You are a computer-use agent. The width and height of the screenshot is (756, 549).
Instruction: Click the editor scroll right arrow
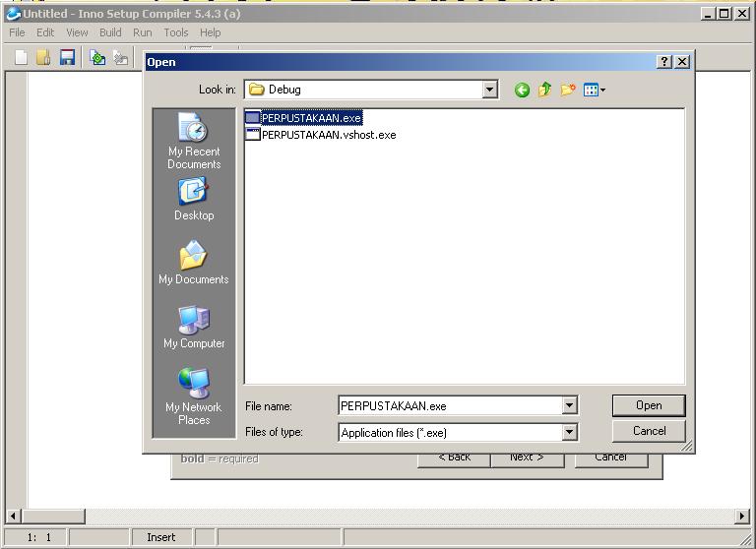pos(741,516)
